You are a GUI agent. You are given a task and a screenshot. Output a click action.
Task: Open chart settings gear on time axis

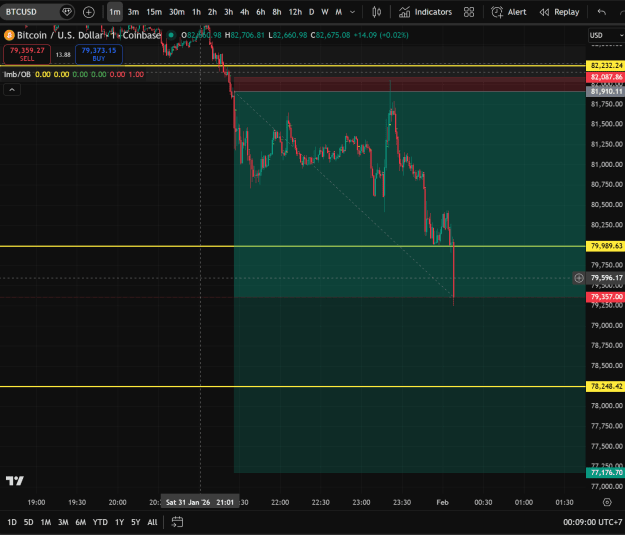[x=607, y=502]
